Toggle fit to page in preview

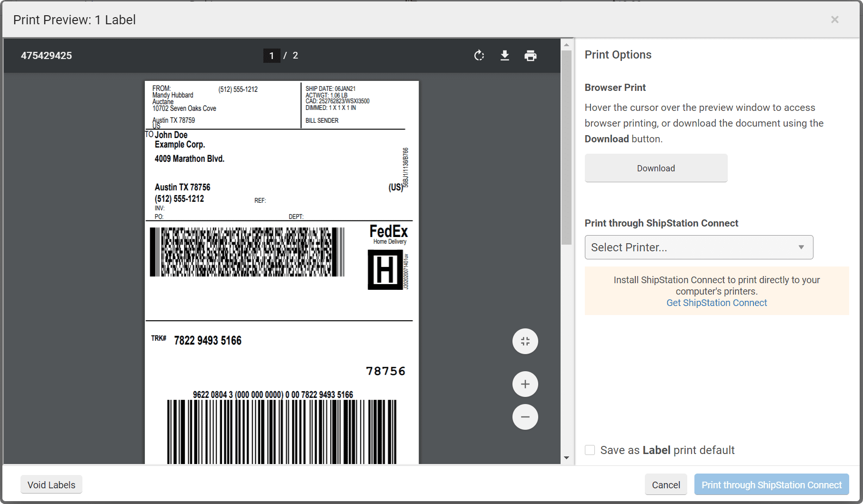click(525, 341)
